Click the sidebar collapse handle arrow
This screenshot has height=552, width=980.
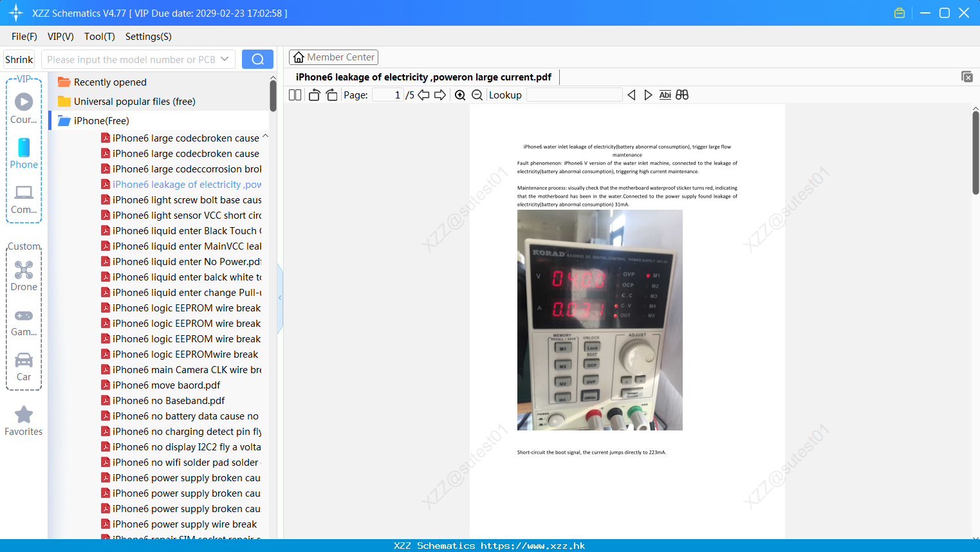click(x=280, y=298)
